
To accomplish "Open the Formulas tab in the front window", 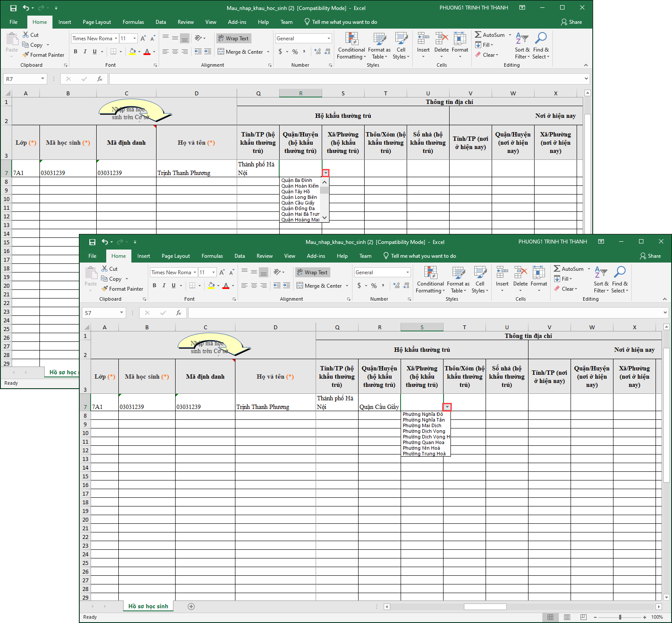I will [212, 256].
